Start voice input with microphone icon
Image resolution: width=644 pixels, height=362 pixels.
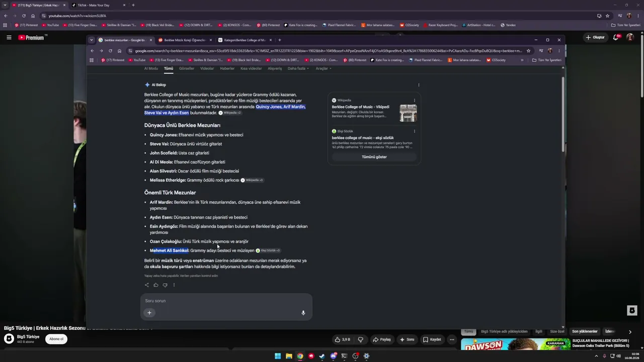(303, 313)
